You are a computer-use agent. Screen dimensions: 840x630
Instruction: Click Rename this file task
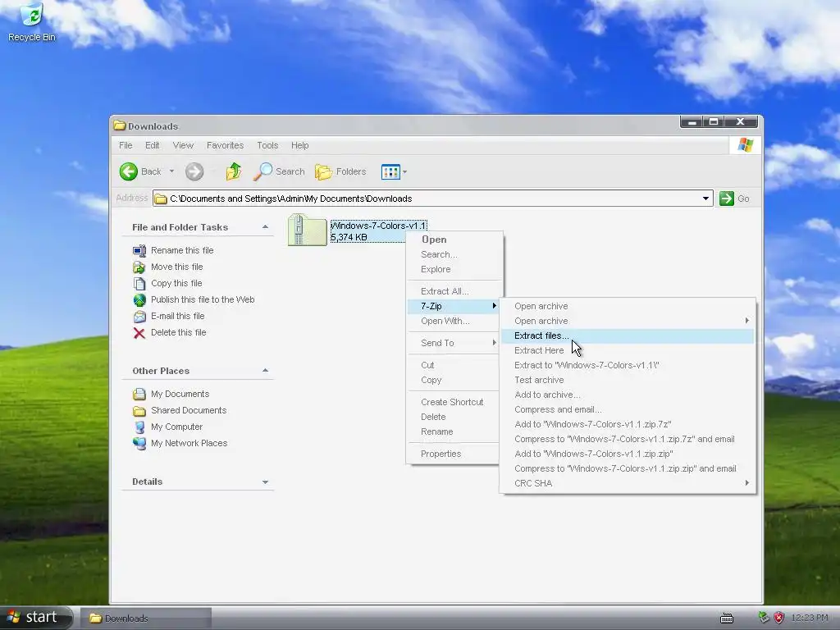[x=182, y=250]
